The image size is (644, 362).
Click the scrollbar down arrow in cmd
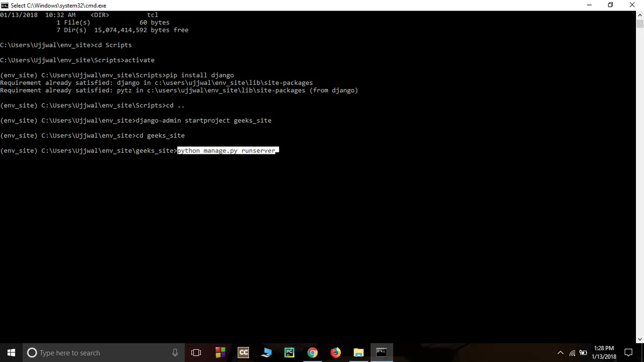tap(639, 339)
